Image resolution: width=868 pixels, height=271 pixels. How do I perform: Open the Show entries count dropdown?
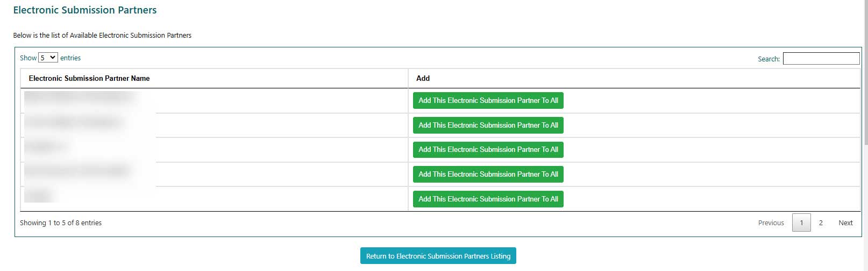point(48,58)
